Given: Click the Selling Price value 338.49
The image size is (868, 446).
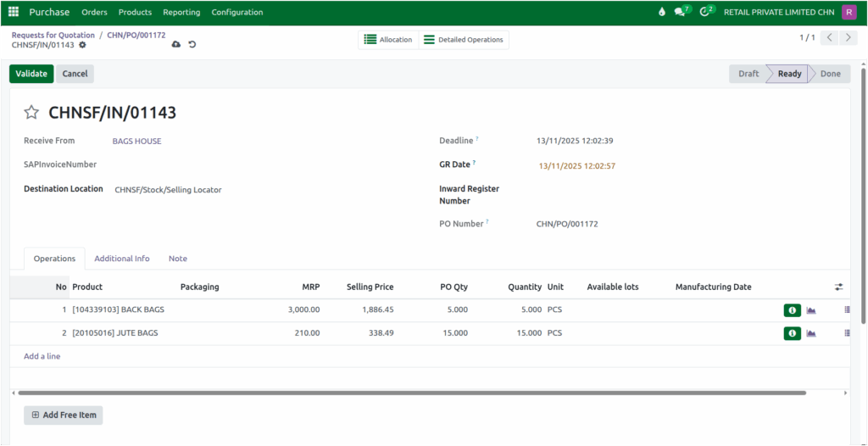Looking at the screenshot, I should [x=381, y=333].
